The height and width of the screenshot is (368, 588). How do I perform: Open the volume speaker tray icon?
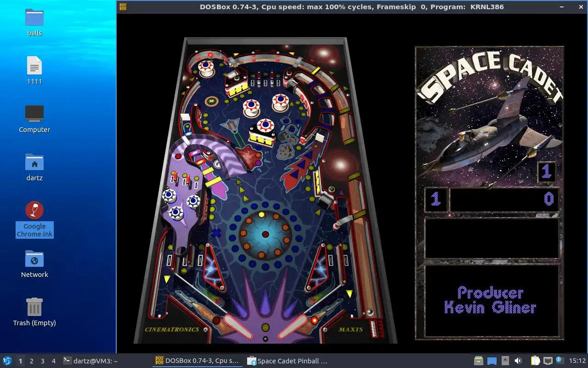(518, 361)
